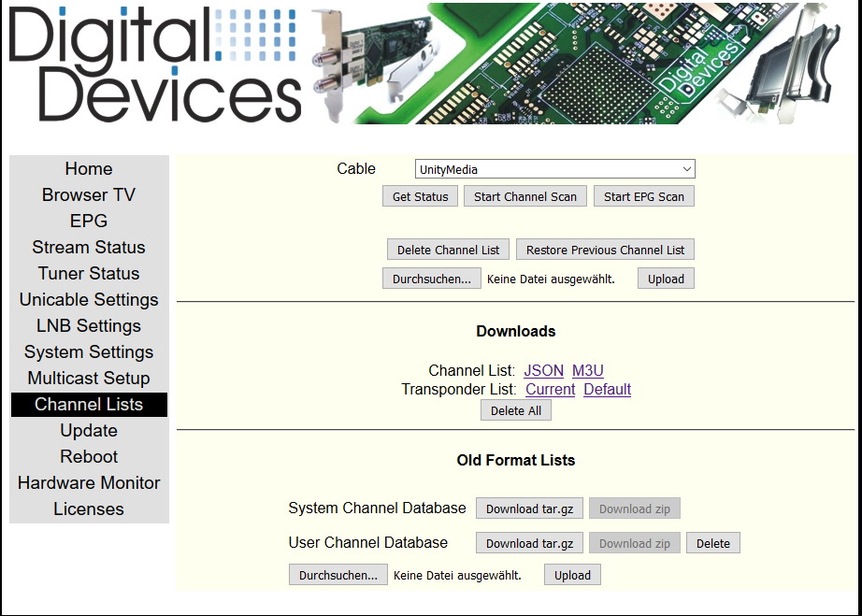Download the Channel List as M3U
The height and width of the screenshot is (616, 862).
click(x=588, y=371)
